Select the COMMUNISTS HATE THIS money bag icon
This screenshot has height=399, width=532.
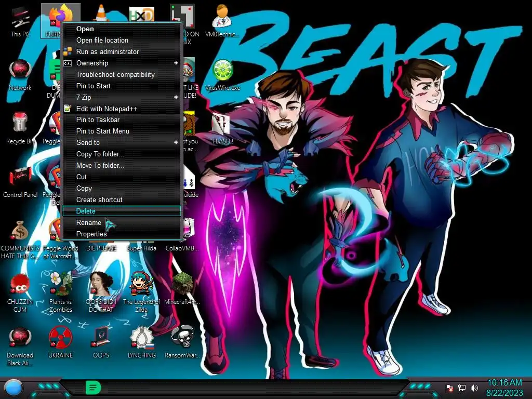pos(20,239)
